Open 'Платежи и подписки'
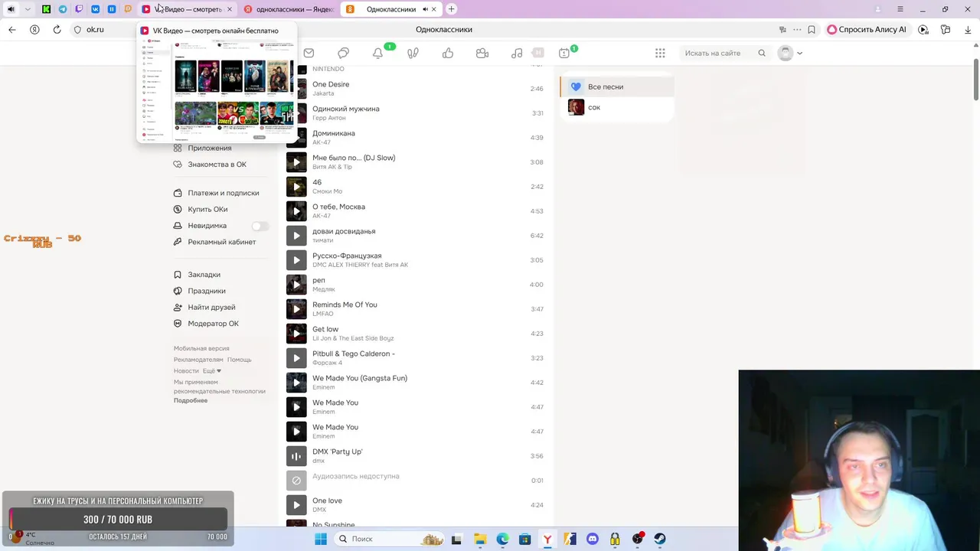980x551 pixels. [x=223, y=193]
